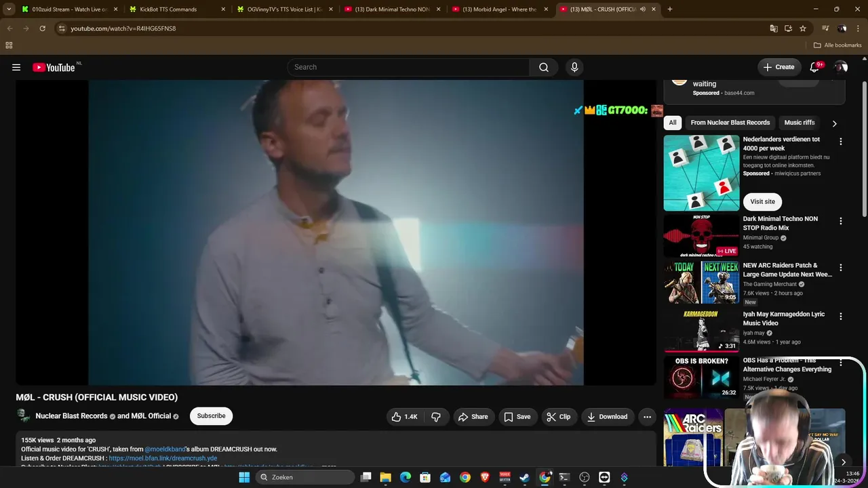
Task: Click the Create button
Action: [778, 67]
